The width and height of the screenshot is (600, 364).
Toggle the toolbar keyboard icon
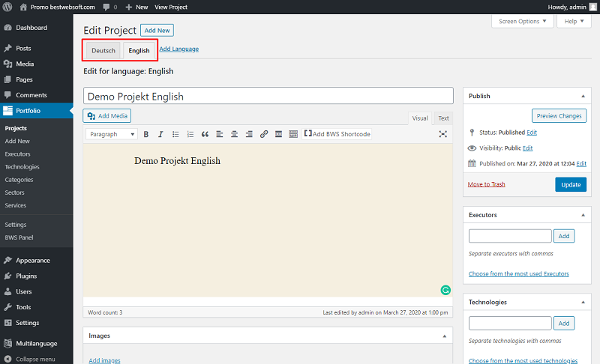click(x=293, y=134)
